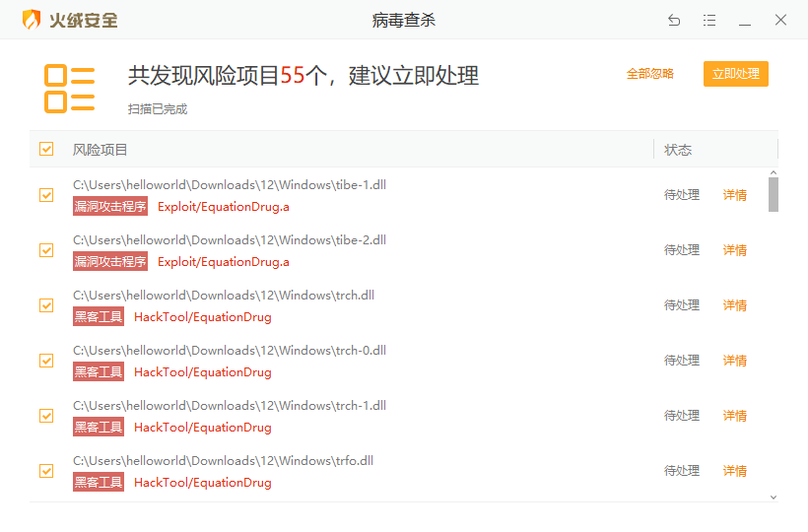Click the Huorong flame shield logo

tap(32, 20)
